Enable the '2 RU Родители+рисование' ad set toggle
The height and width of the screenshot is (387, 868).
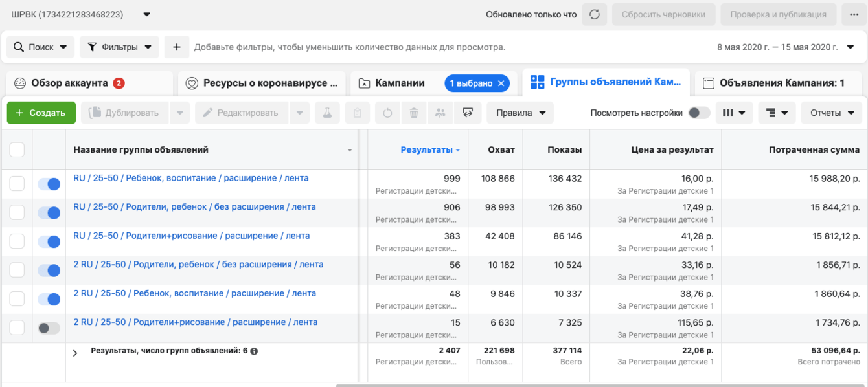(49, 328)
